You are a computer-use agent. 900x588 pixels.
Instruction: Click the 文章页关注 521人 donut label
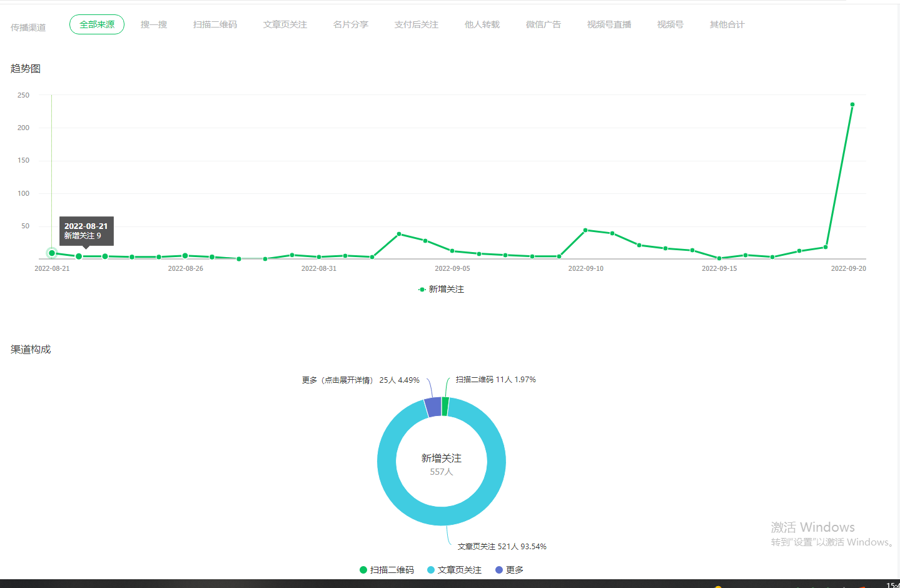(x=502, y=547)
